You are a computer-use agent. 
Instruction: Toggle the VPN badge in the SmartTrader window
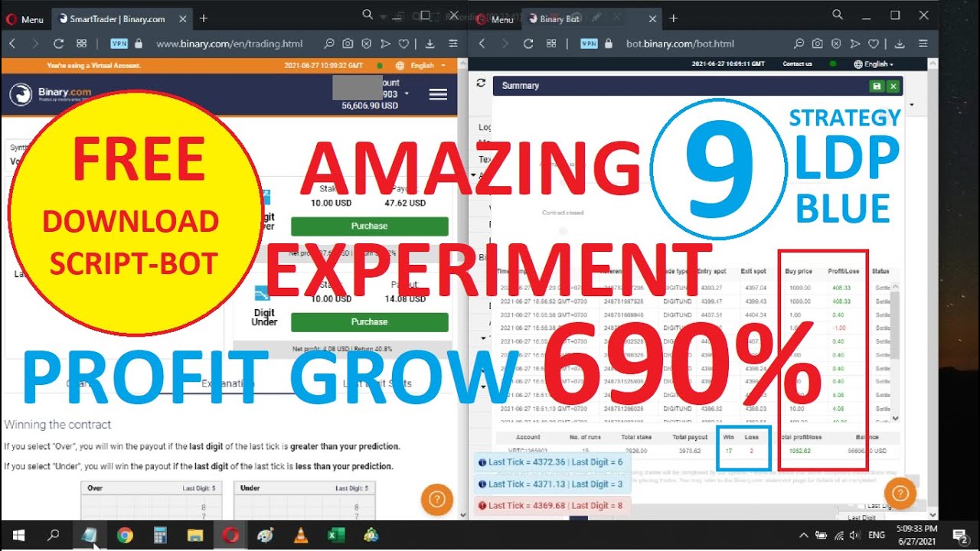pos(119,44)
